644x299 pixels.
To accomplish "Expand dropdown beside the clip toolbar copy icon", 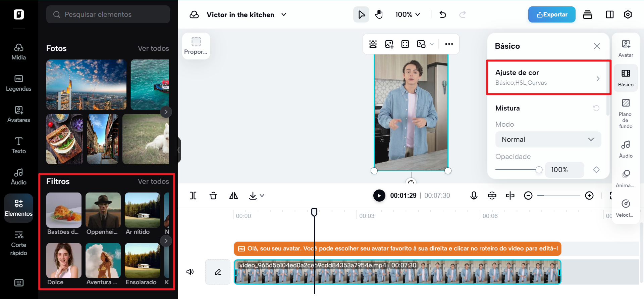I will [x=432, y=44].
